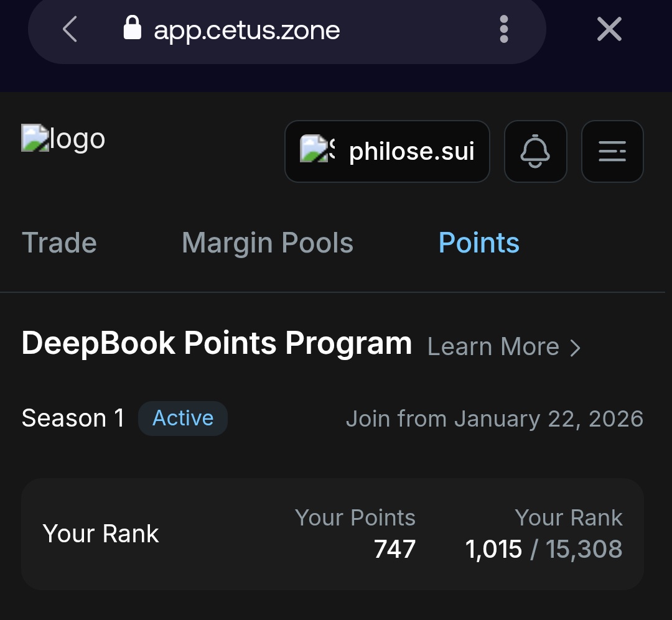Screen dimensions: 672x620
Task: Switch to the Margin Pools tab
Action: click(x=268, y=243)
